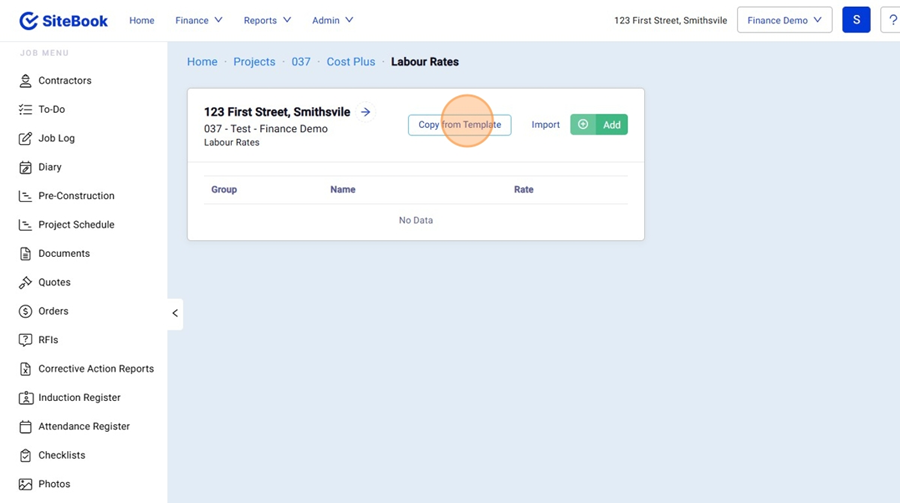This screenshot has width=900, height=503.
Task: Click the Orders dollar icon
Action: tap(26, 312)
